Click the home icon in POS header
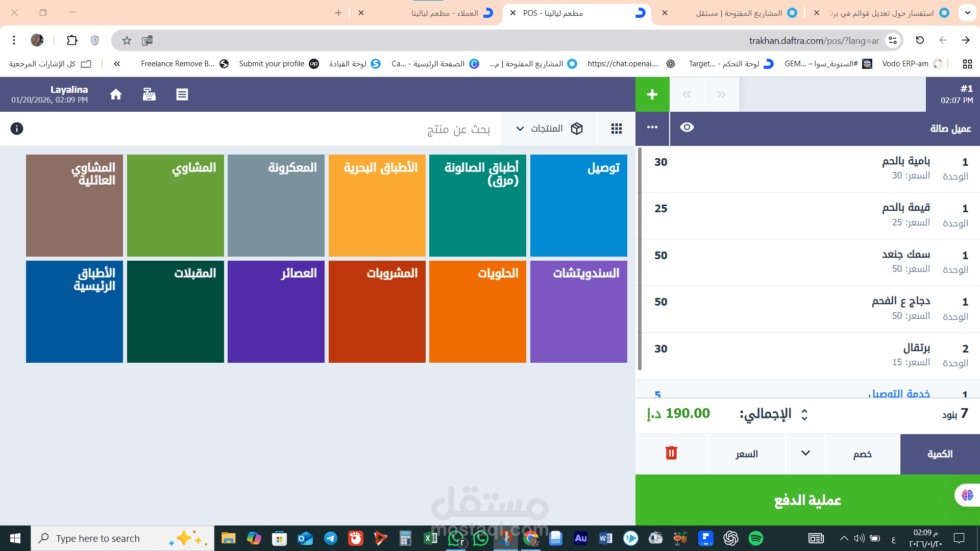The image size is (980, 551). (x=116, y=94)
